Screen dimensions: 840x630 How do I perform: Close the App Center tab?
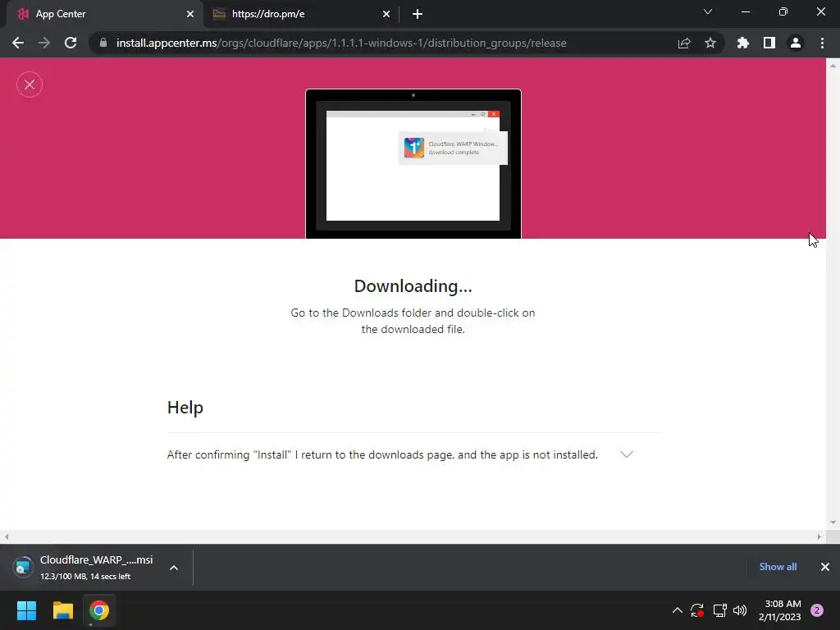coord(190,14)
